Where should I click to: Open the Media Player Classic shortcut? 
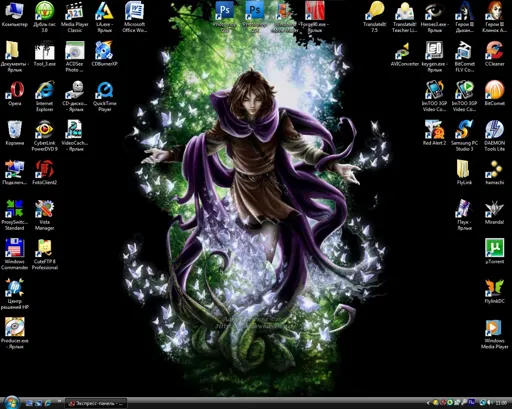click(x=75, y=17)
